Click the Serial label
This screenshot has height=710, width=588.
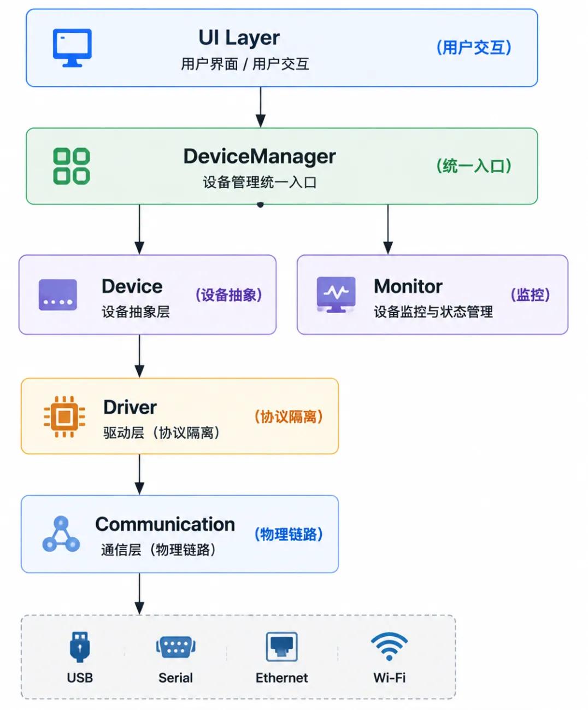coord(176,678)
